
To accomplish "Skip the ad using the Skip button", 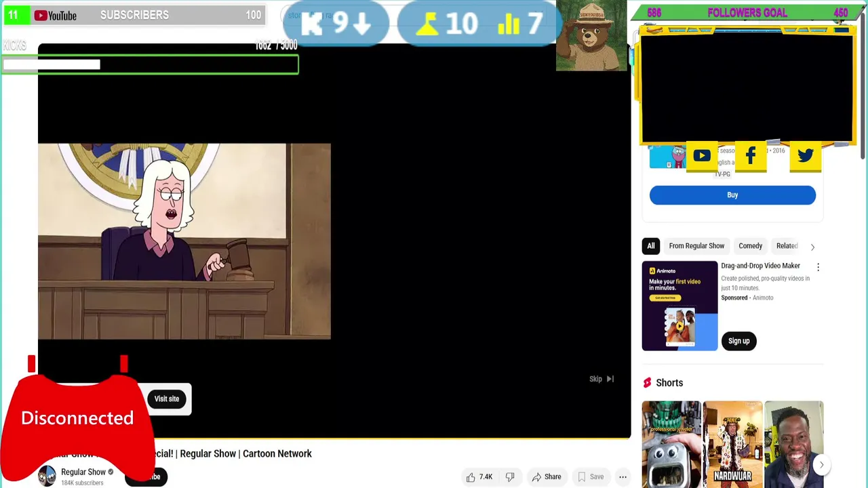I will (601, 379).
